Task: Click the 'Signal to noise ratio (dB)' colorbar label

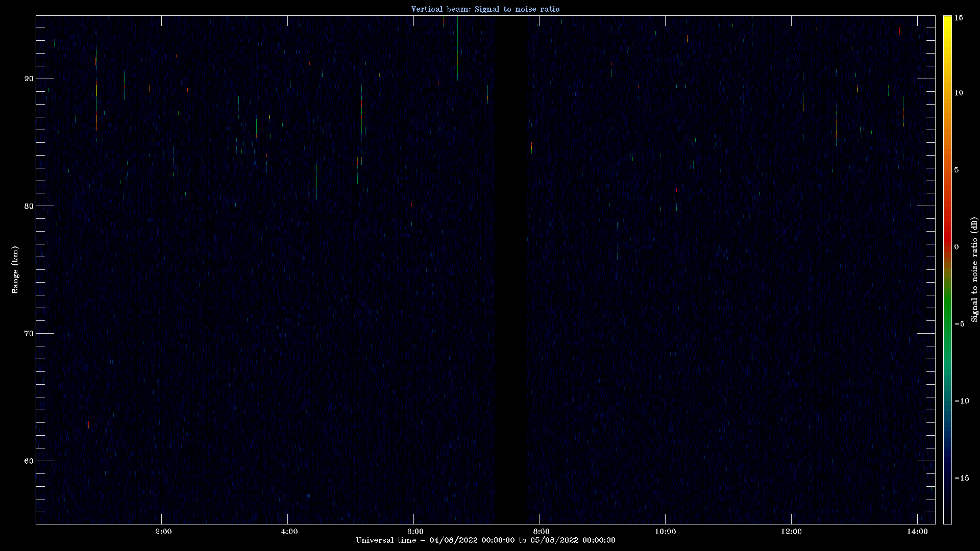Action: click(974, 269)
